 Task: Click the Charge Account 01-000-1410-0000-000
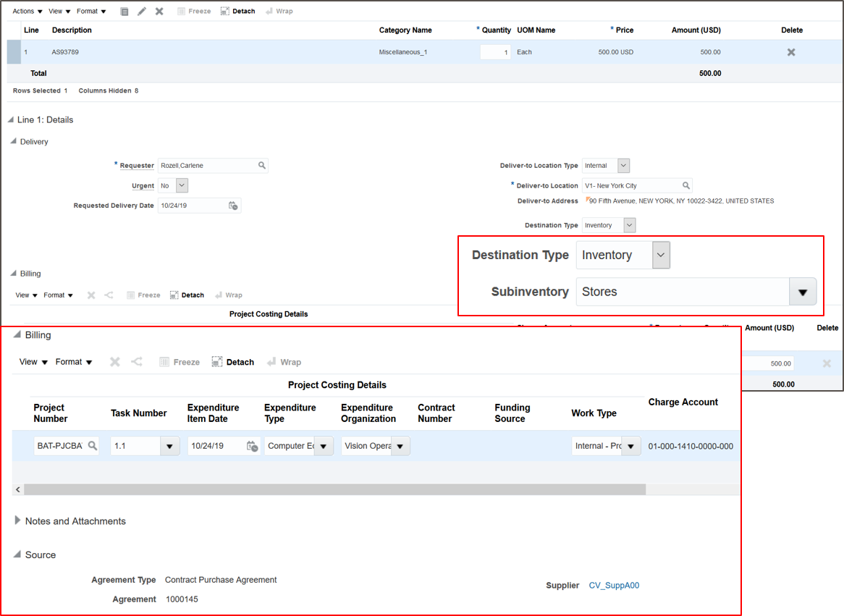pyautogui.click(x=691, y=446)
